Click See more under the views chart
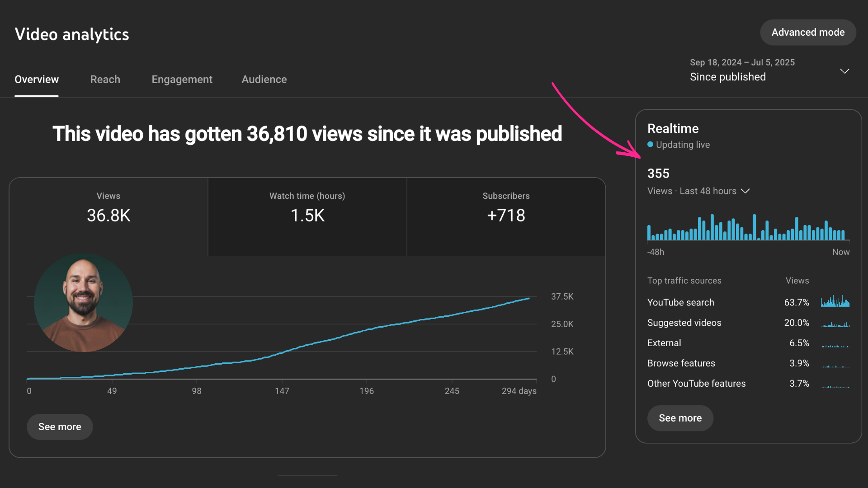The height and width of the screenshot is (488, 868). pos(60,427)
